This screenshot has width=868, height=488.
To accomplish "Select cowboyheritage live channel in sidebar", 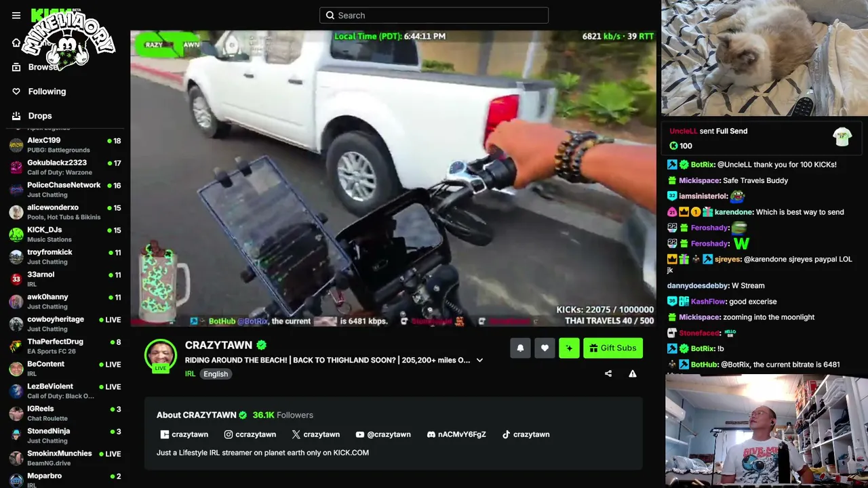I will pos(65,324).
